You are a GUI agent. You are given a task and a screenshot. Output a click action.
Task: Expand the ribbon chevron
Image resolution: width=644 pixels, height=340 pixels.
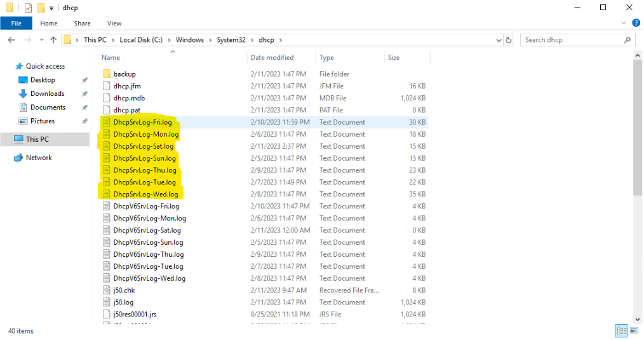(x=624, y=23)
